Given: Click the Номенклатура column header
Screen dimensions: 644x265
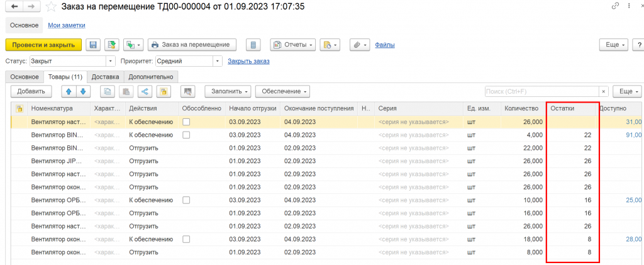Looking at the screenshot, I should click(x=58, y=108).
